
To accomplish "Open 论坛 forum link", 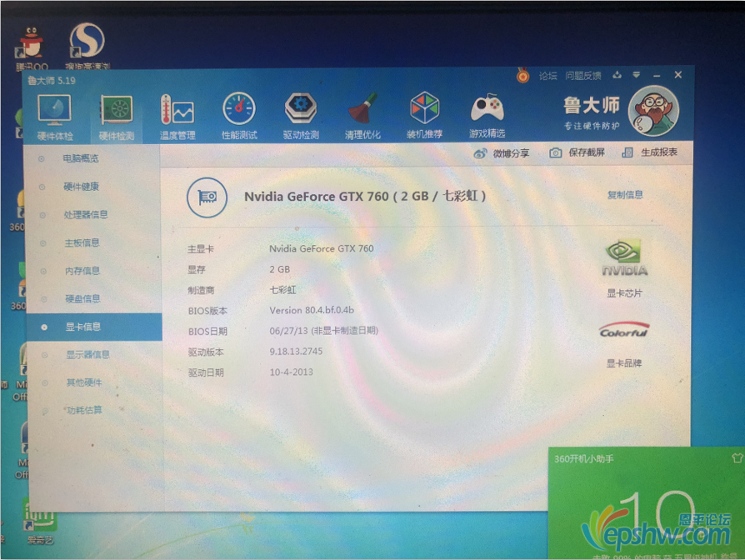I will point(547,76).
